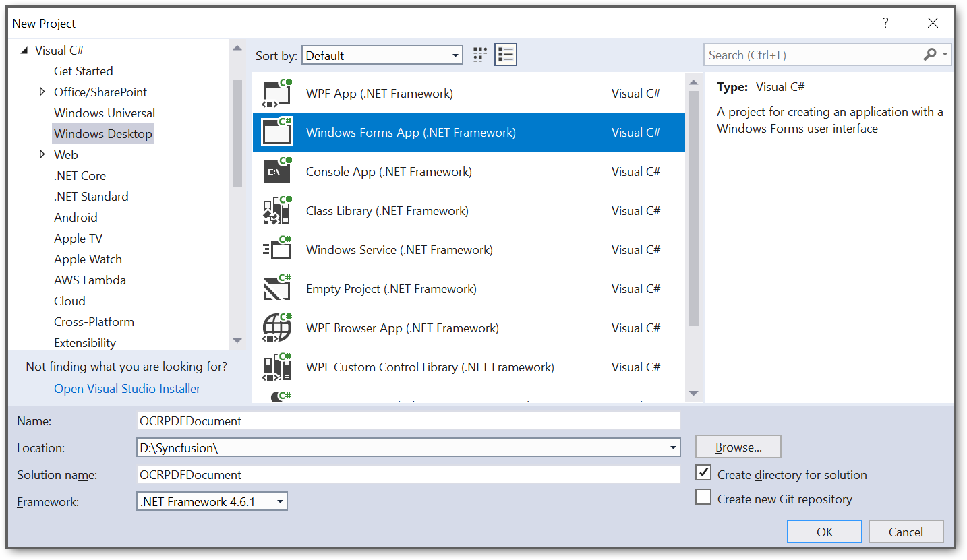Select Windows Service (.NET Framework) template
The image size is (967, 560).
[x=469, y=249]
